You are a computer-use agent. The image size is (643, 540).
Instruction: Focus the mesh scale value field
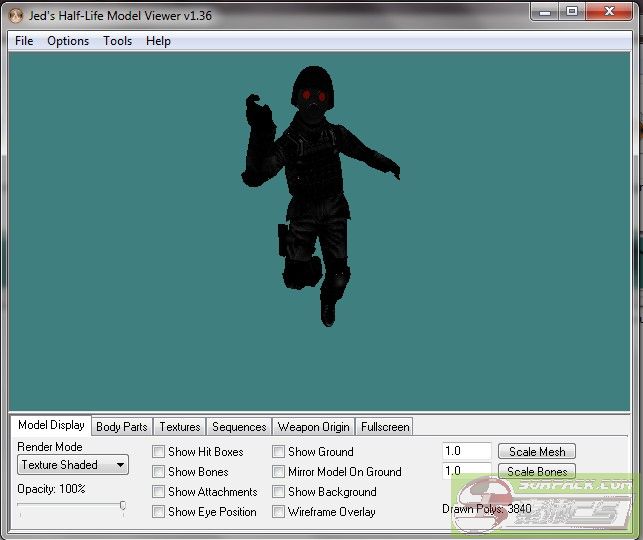[x=467, y=451]
